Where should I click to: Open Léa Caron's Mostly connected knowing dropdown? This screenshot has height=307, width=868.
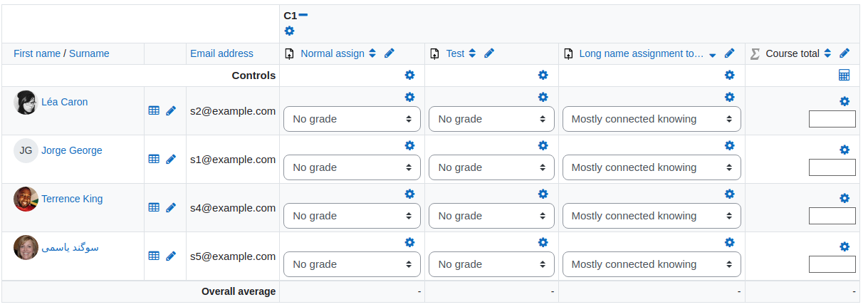tap(652, 119)
